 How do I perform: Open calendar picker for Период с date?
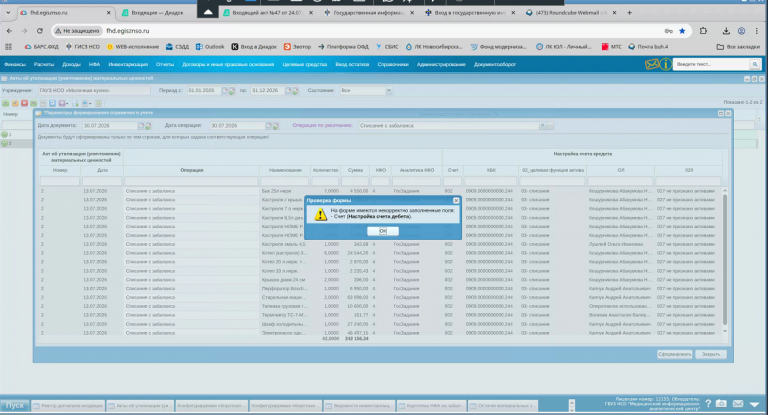[224, 91]
